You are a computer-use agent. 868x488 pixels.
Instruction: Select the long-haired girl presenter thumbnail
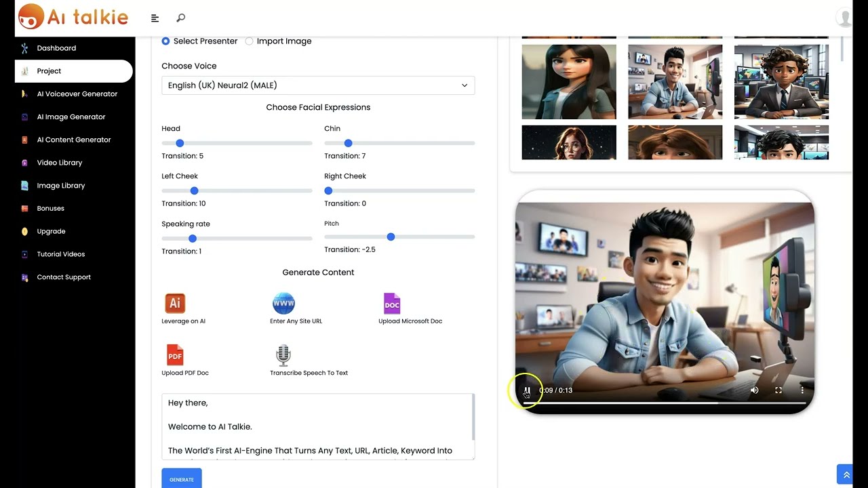click(569, 82)
